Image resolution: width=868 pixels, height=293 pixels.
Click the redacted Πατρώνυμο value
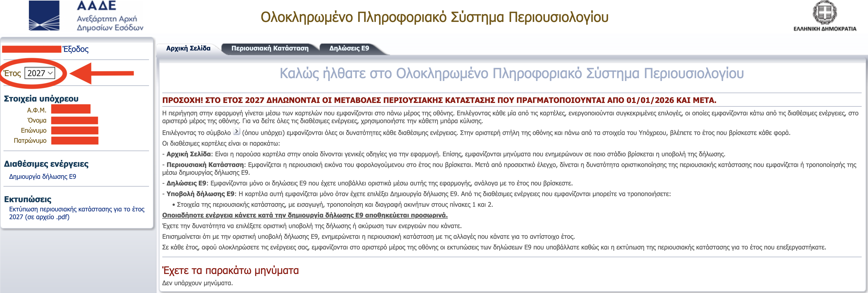pyautogui.click(x=74, y=141)
